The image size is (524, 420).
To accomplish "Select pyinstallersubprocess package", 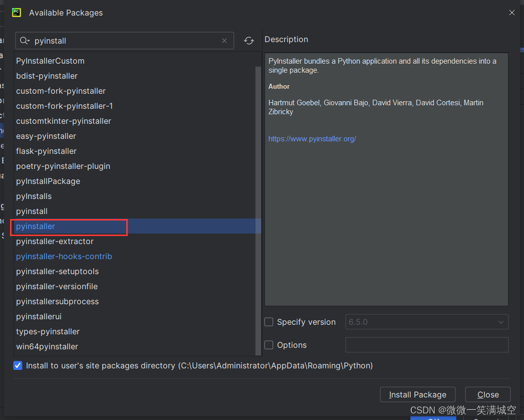I will pos(137,302).
